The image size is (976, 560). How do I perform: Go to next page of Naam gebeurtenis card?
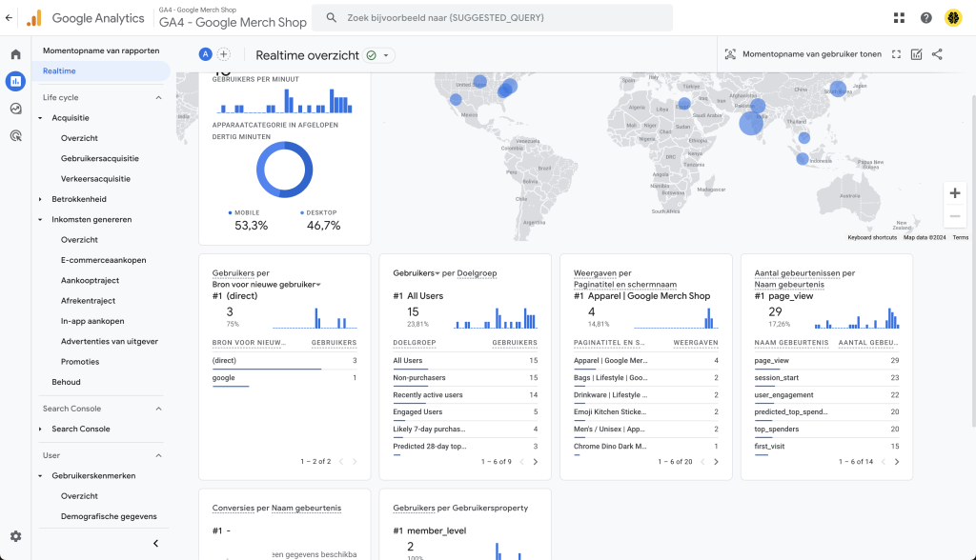pos(897,462)
